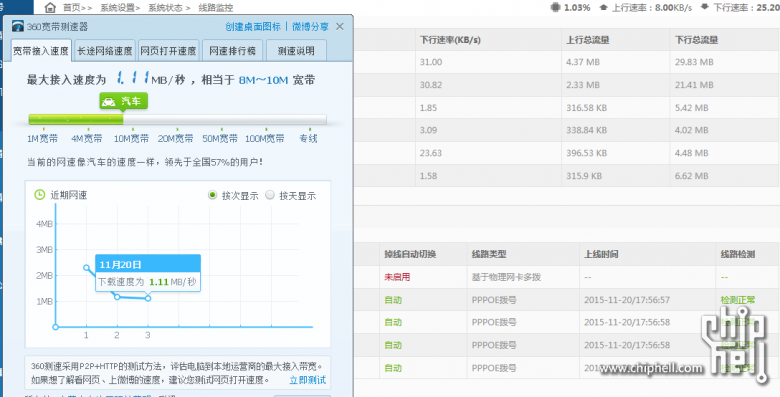This screenshot has width=780, height=397.
Task: Click the home icon in breadcrumb
Action: click(x=50, y=7)
